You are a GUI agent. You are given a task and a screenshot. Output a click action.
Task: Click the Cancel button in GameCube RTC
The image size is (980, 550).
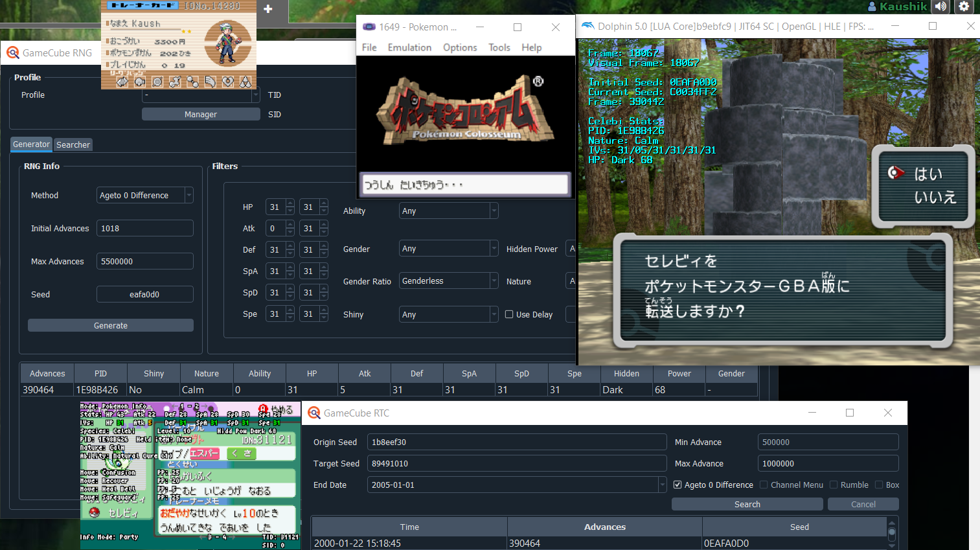pyautogui.click(x=863, y=504)
